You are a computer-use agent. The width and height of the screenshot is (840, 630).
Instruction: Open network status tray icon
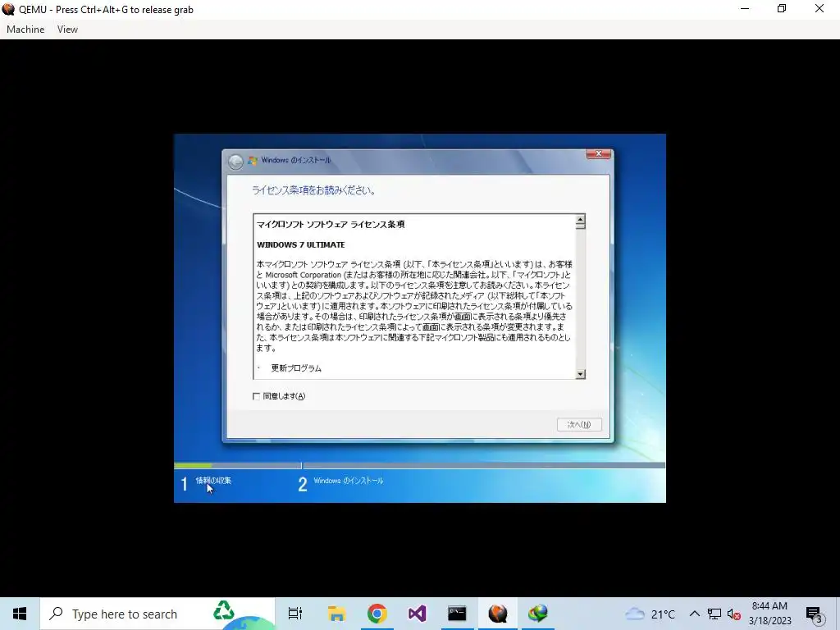(x=714, y=614)
